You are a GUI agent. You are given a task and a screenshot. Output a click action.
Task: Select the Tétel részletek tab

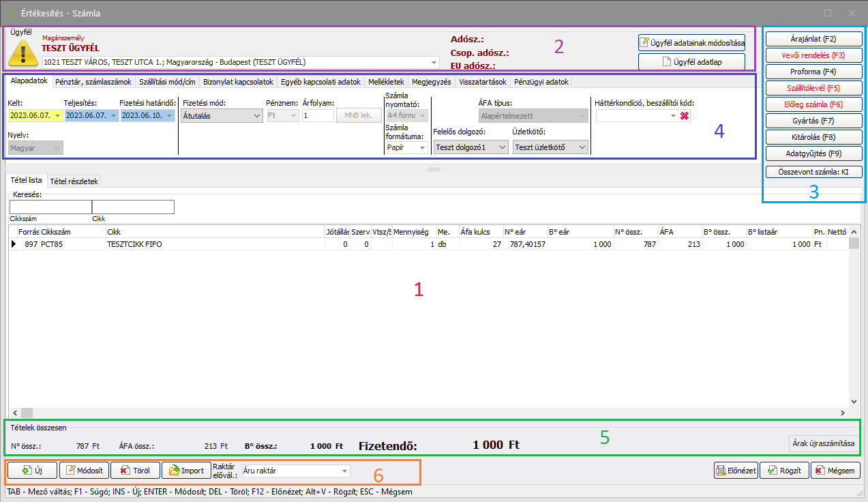(x=74, y=181)
